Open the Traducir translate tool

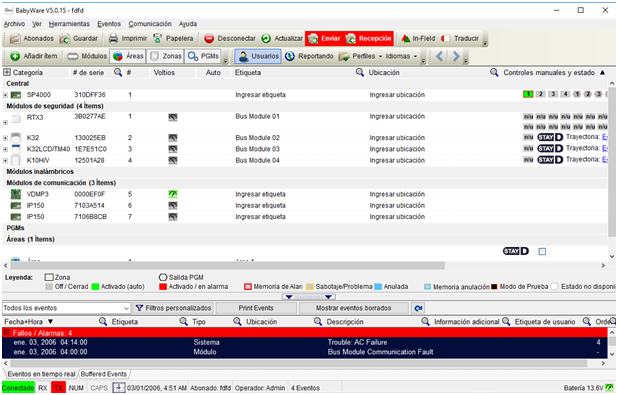click(460, 39)
